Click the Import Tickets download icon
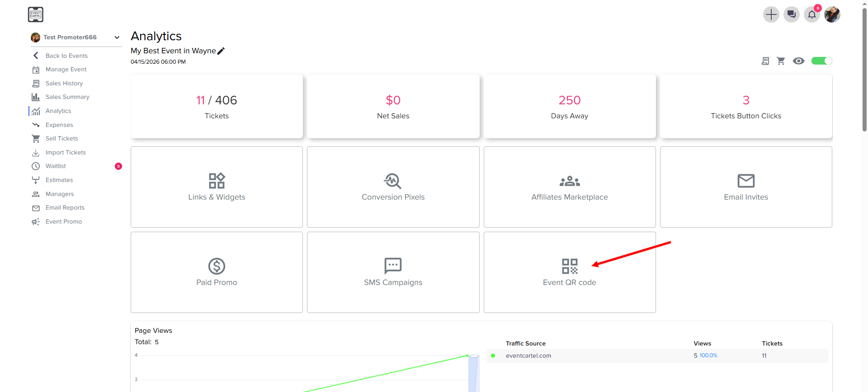The width and height of the screenshot is (868, 392). [x=36, y=153]
